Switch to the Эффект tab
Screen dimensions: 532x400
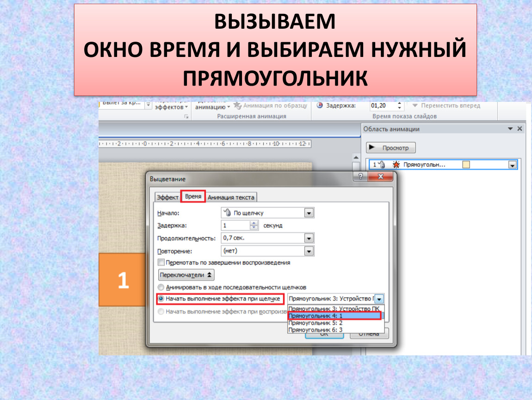[x=167, y=197]
